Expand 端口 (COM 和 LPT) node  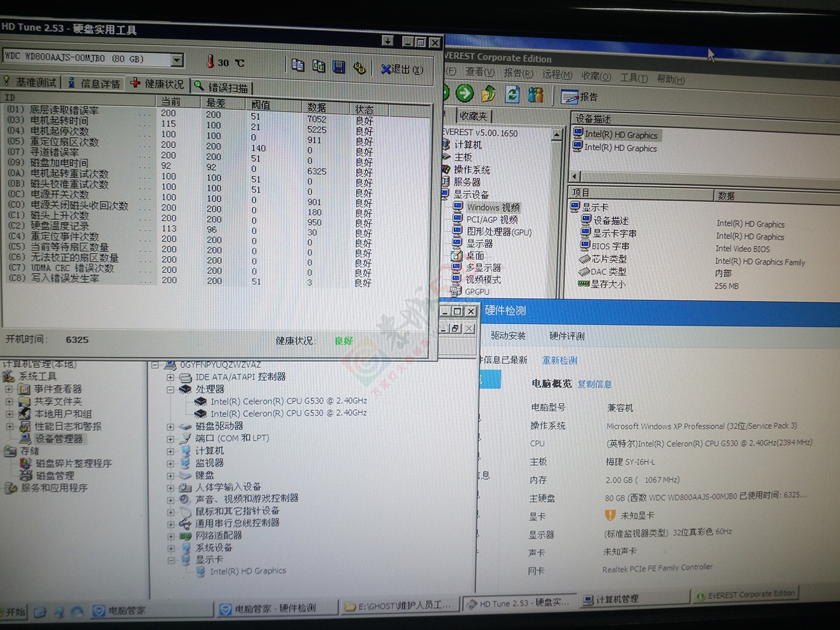pyautogui.click(x=170, y=439)
